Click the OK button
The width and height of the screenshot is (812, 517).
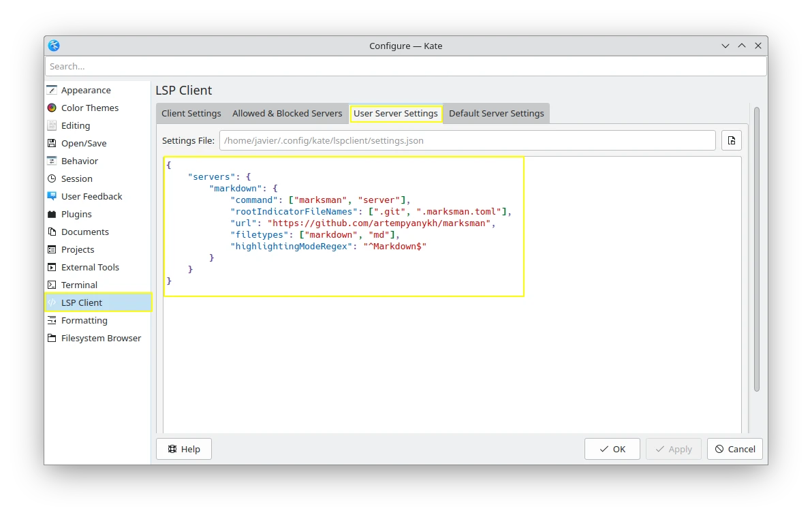tap(612, 449)
